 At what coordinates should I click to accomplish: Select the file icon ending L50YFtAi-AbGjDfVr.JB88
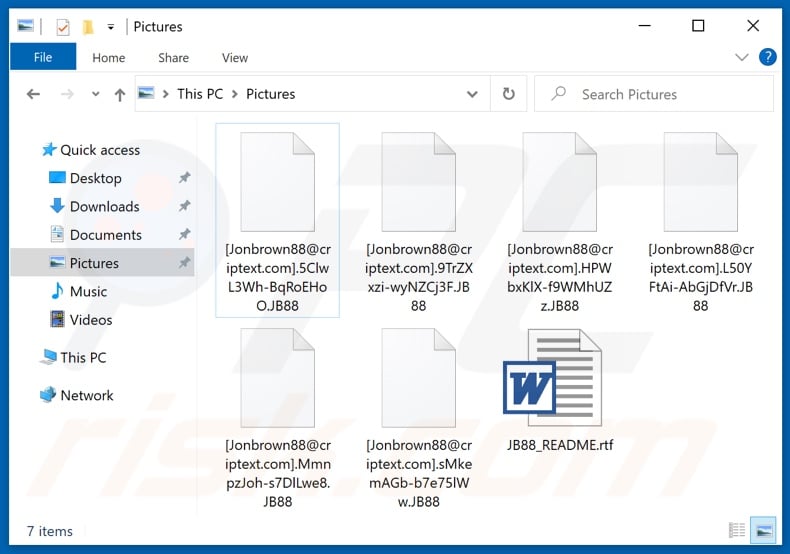click(x=701, y=182)
